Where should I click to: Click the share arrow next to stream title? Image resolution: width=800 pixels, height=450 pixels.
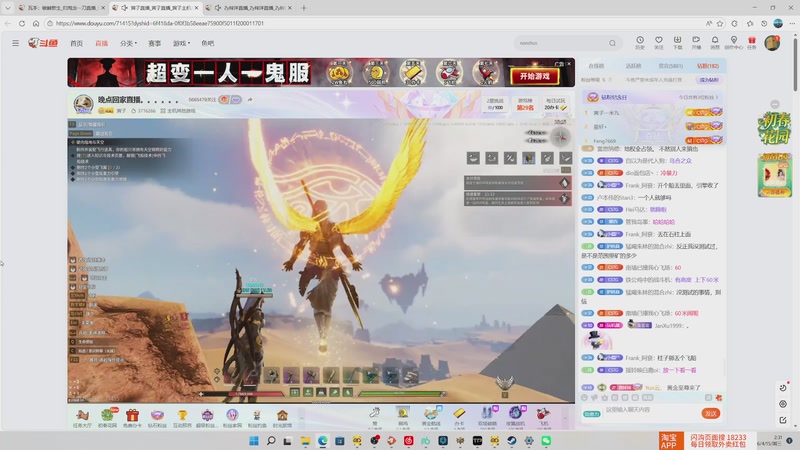pyautogui.click(x=250, y=100)
